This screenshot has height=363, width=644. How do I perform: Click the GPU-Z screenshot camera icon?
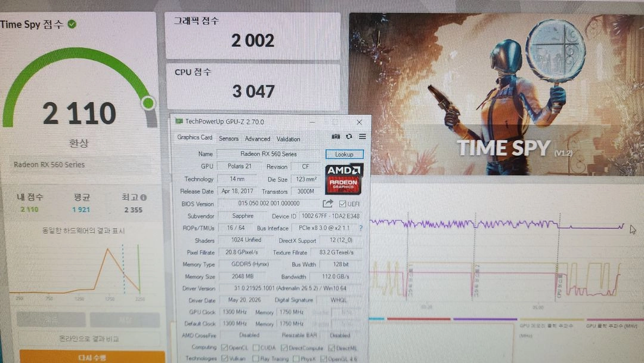(x=336, y=137)
